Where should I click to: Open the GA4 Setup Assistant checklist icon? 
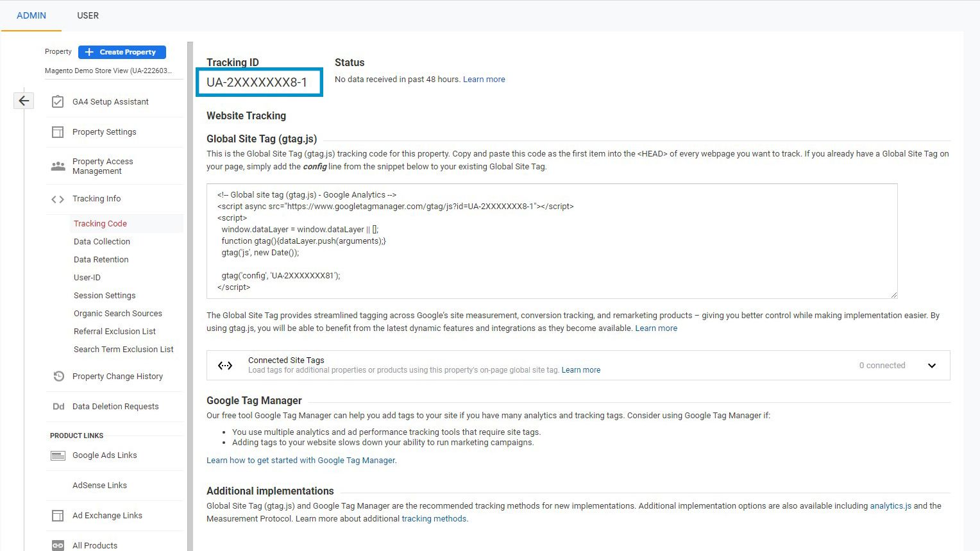point(58,101)
